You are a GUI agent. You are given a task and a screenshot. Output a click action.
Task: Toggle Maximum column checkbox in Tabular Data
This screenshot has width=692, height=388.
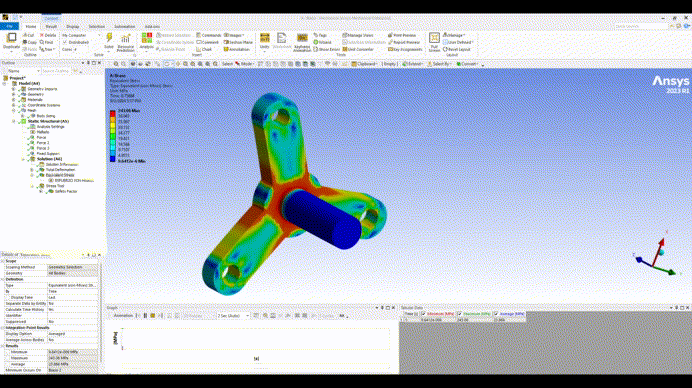[460, 314]
